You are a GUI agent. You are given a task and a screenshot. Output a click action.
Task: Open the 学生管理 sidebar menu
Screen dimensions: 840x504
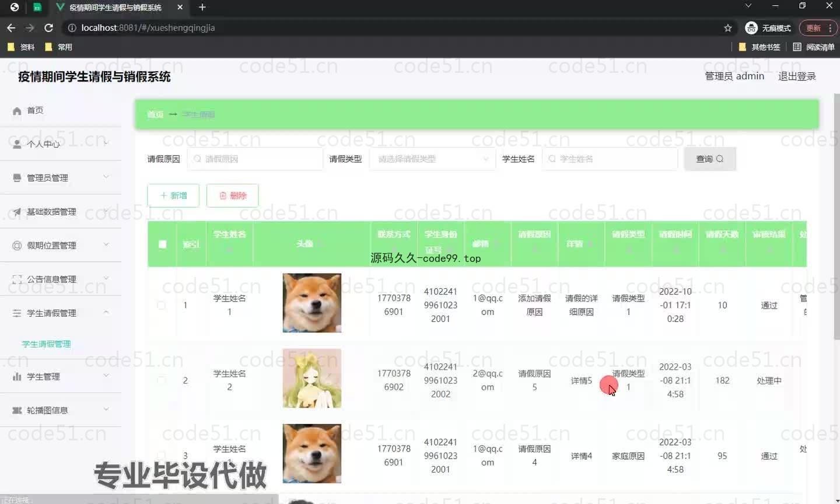click(61, 377)
